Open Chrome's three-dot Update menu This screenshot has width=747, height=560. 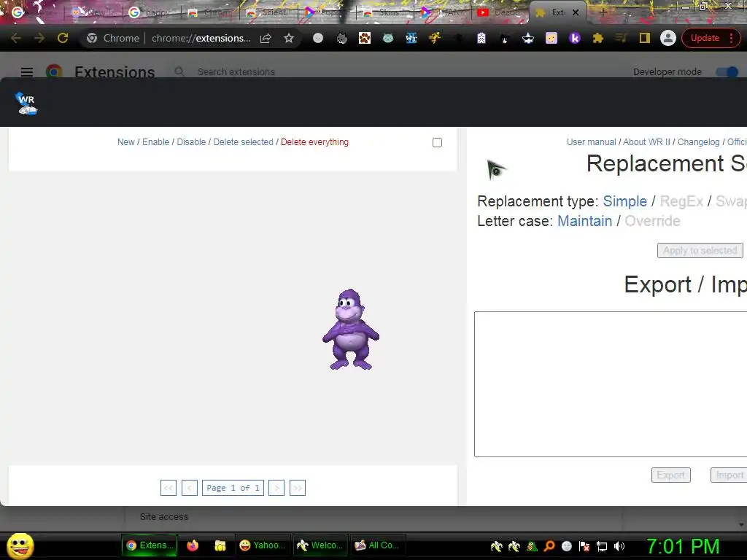731,38
